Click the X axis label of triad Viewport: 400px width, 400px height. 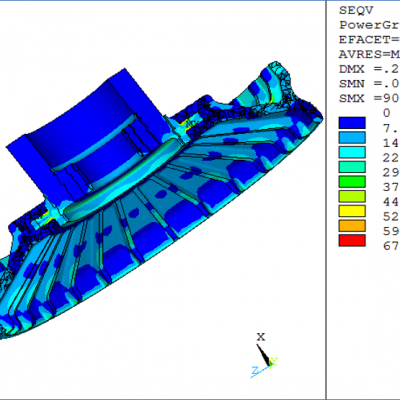[x=261, y=337]
